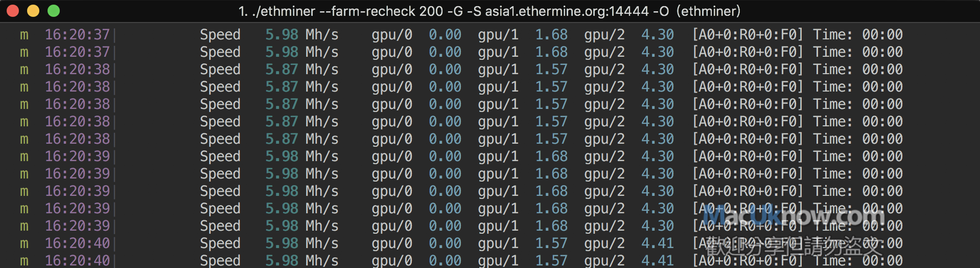Click the 16:20:37 timestamp in the top row
The image size is (980, 268).
[x=77, y=35]
